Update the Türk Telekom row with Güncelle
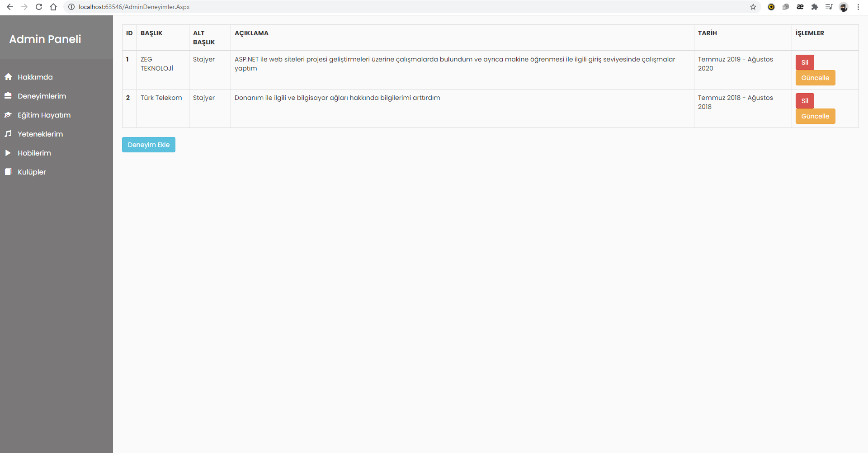 click(x=815, y=116)
